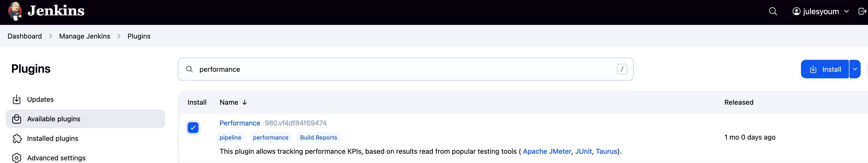Expand the Dashboard breadcrumb chevron

click(x=51, y=36)
